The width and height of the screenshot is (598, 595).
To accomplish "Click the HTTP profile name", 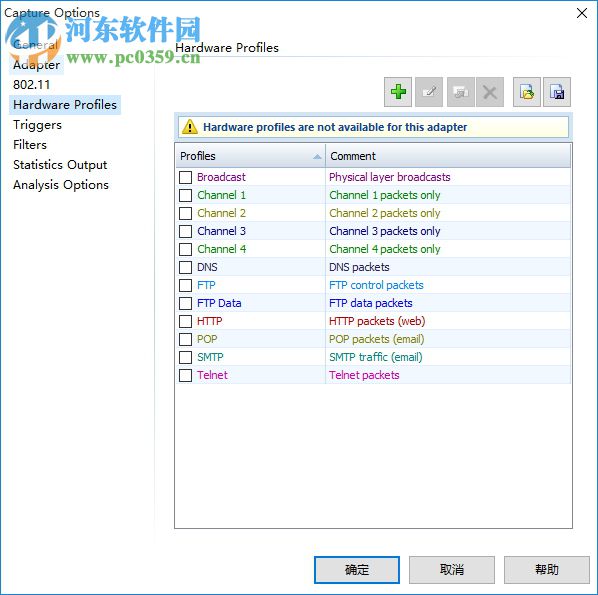I will 209,321.
